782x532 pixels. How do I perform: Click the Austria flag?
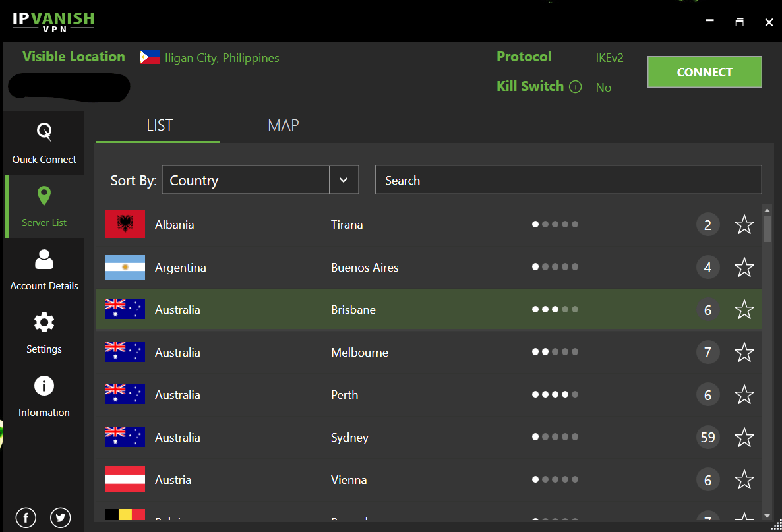point(125,479)
